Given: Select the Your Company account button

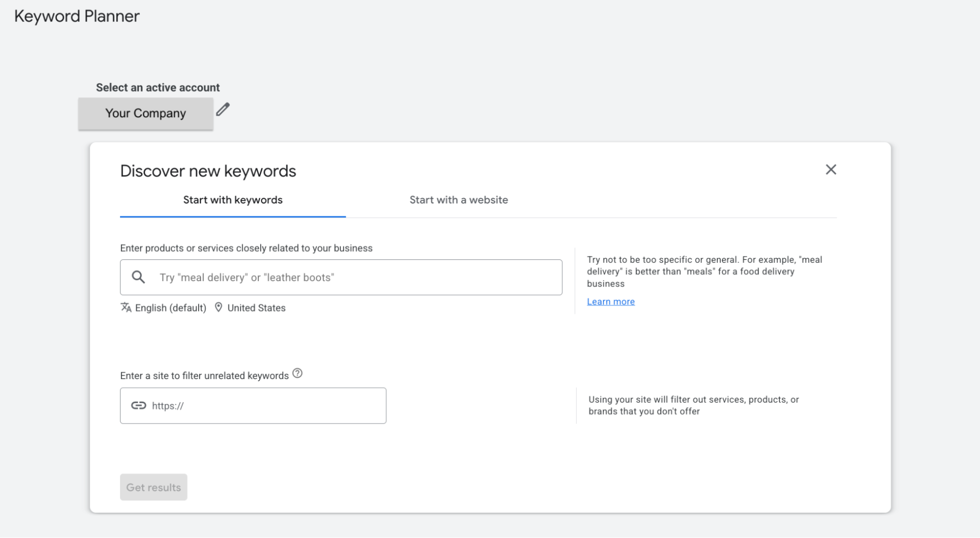Looking at the screenshot, I should (x=146, y=113).
